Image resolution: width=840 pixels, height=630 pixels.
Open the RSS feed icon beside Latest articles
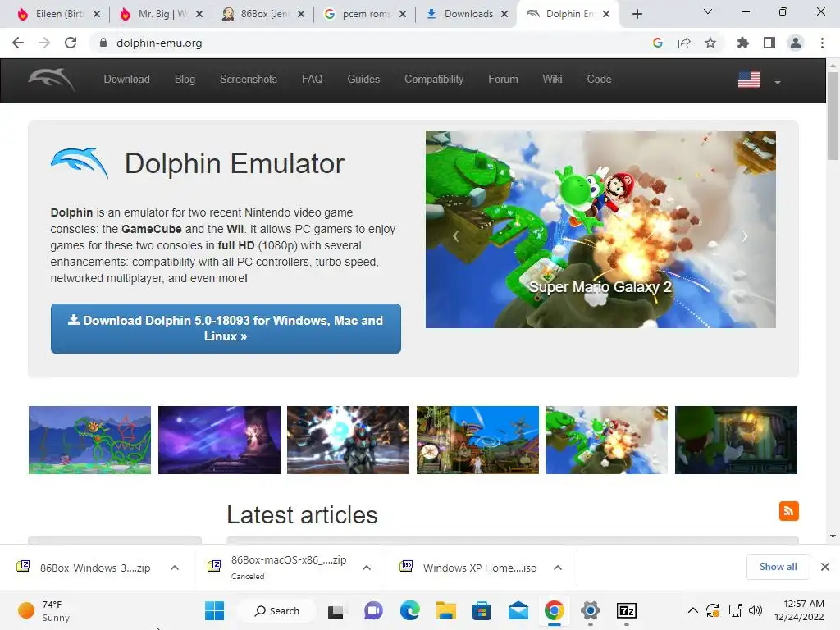788,510
